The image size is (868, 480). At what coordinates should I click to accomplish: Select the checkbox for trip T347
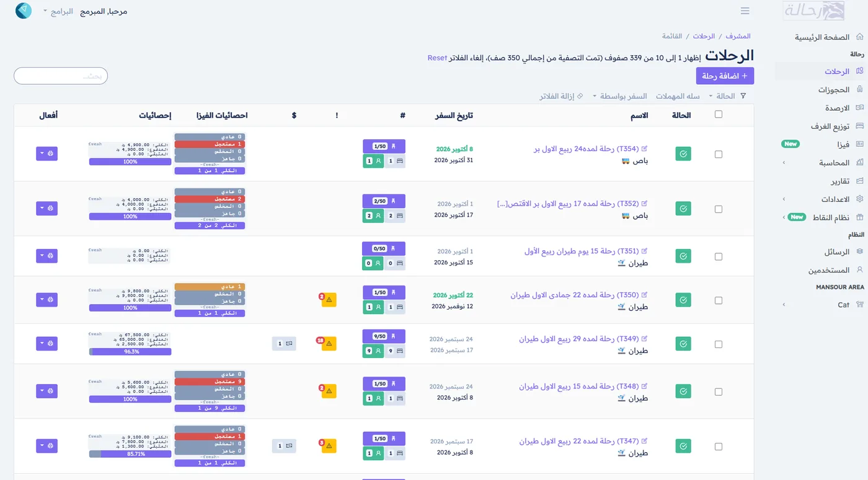719,446
